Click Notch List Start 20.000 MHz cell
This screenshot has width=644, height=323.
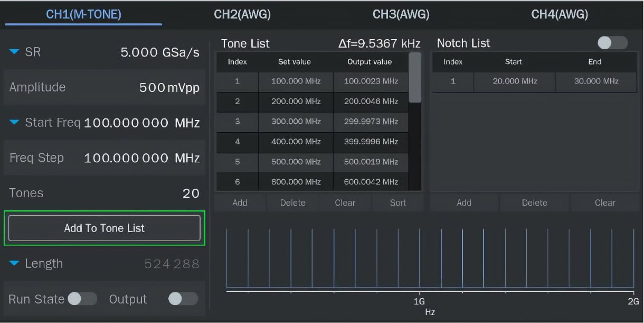pyautogui.click(x=515, y=81)
